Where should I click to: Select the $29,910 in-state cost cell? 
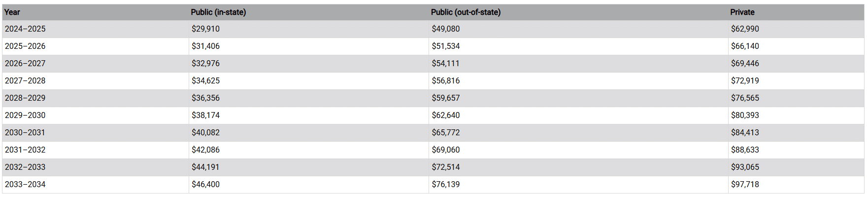[309, 29]
